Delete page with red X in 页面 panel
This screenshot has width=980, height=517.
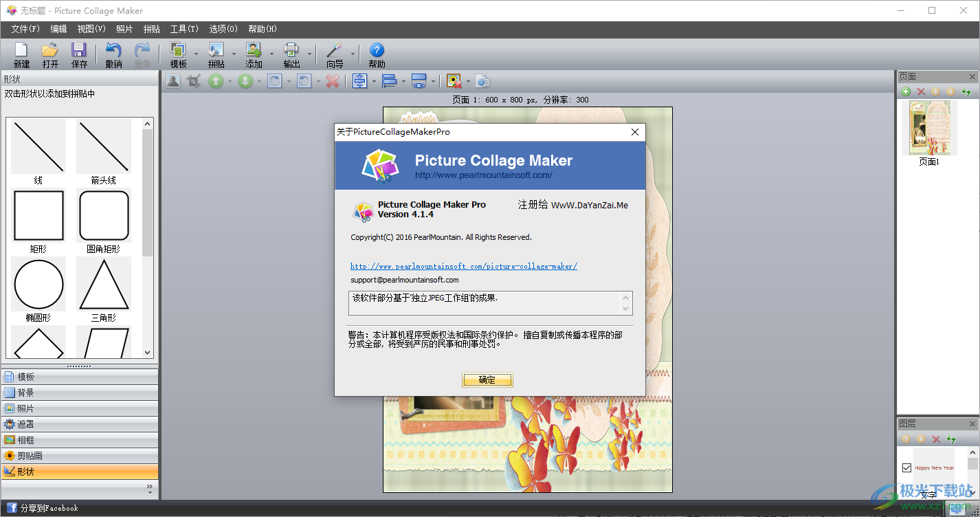[x=921, y=91]
